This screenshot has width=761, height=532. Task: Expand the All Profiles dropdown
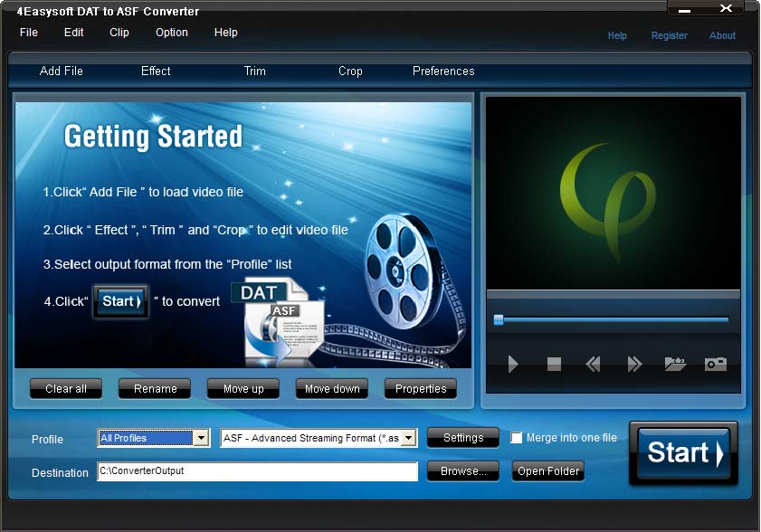203,438
